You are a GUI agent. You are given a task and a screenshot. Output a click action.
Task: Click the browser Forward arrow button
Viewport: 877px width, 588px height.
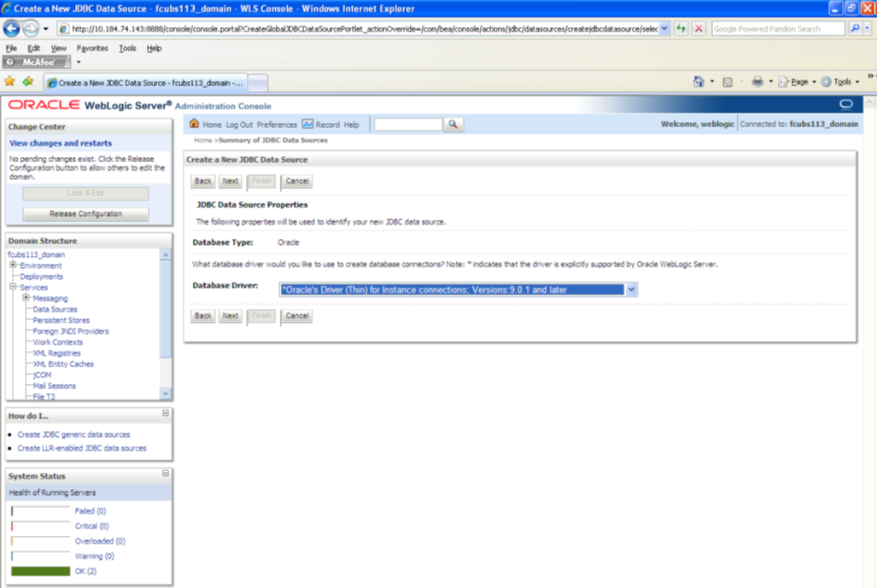tap(31, 28)
